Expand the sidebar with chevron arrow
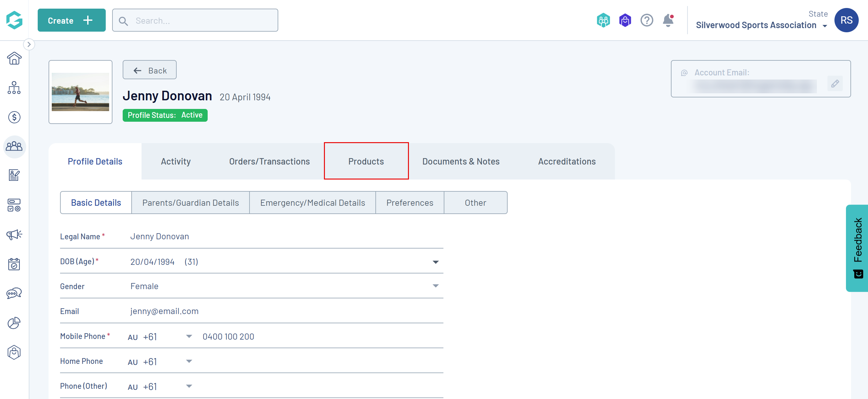This screenshot has height=399, width=868. pos(29,44)
